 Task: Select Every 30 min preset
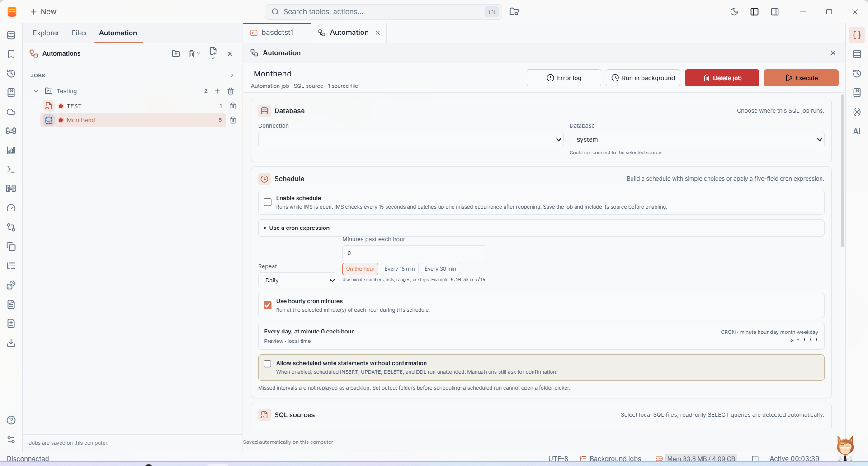tap(440, 269)
